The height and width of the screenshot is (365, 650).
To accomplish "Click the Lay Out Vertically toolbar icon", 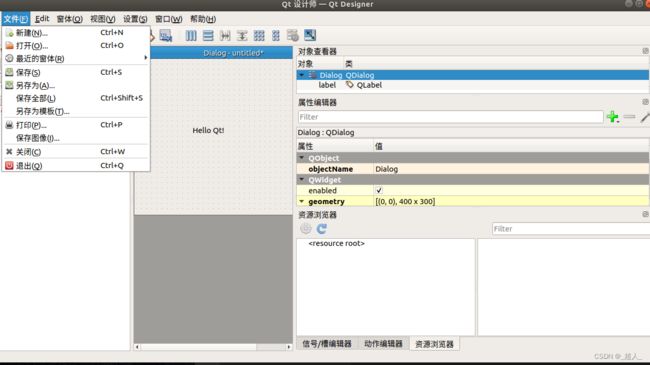I will point(208,36).
